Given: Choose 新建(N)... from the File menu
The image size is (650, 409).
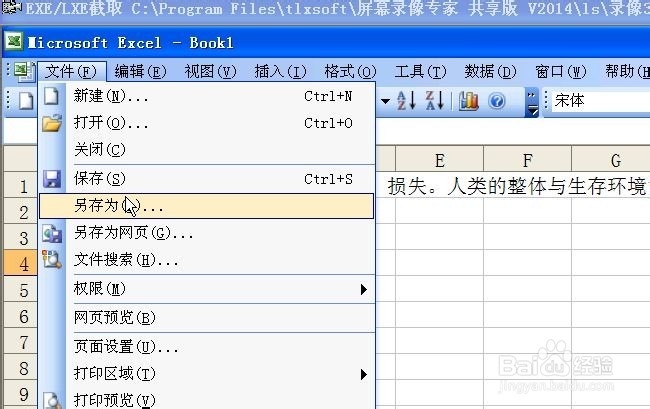Looking at the screenshot, I should tap(207, 96).
